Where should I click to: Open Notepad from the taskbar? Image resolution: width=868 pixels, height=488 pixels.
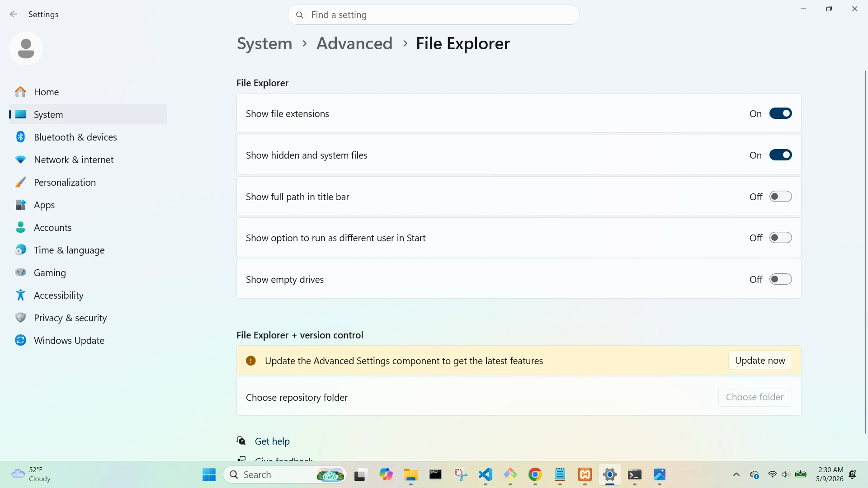(x=560, y=474)
